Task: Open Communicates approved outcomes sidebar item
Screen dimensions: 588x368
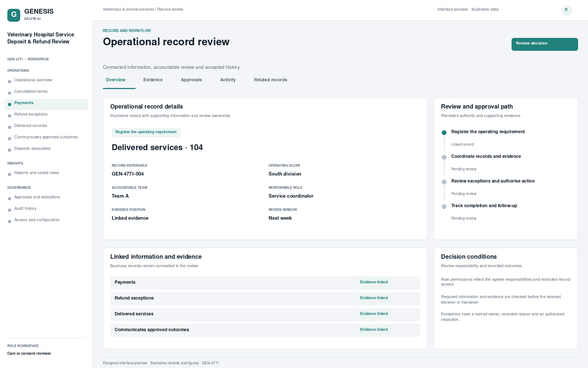Action: (x=46, y=137)
